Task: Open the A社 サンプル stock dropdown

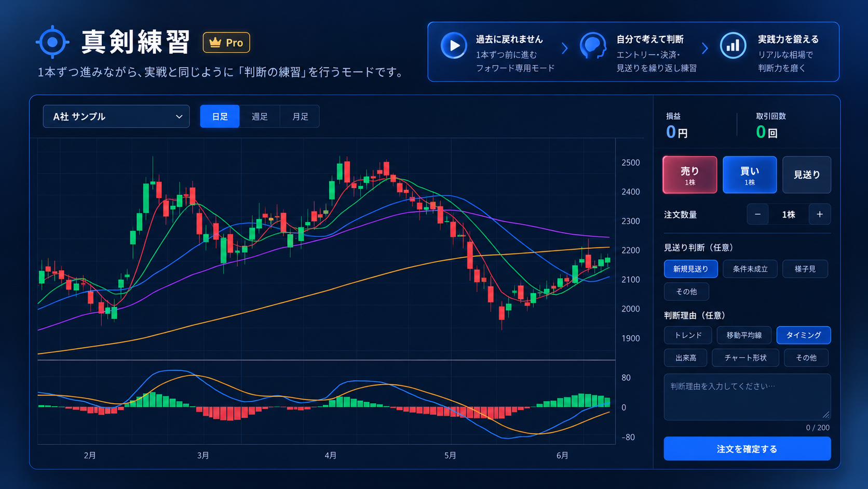Action: (116, 116)
